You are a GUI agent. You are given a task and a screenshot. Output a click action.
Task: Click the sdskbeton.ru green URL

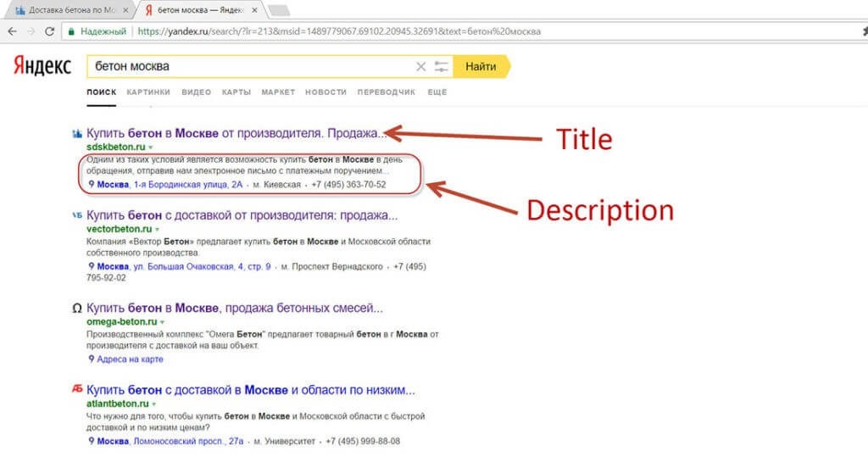point(115,147)
